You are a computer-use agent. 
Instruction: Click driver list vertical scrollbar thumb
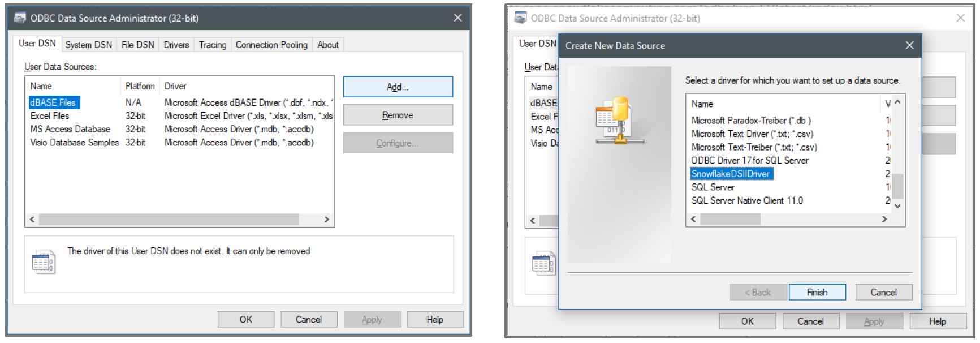click(897, 186)
